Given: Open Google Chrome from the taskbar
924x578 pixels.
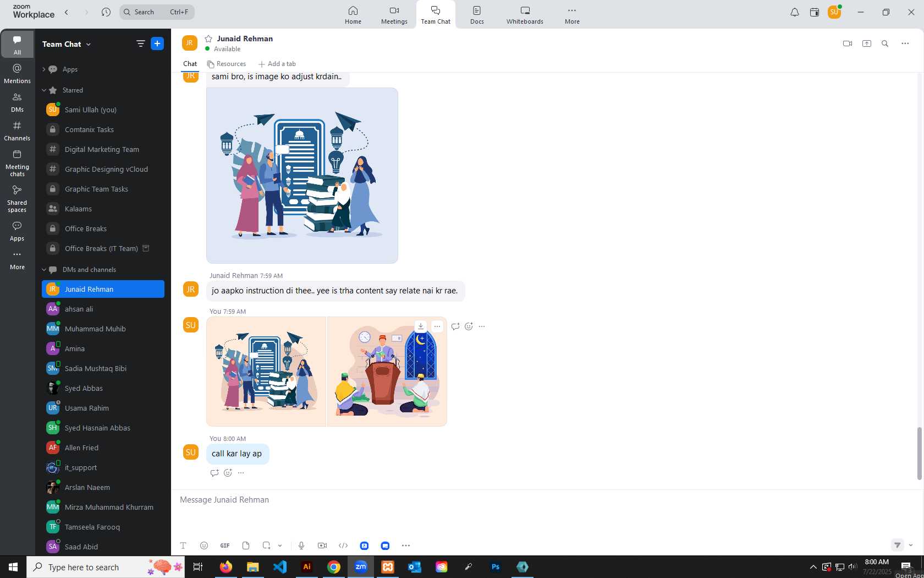Looking at the screenshot, I should click(x=334, y=567).
